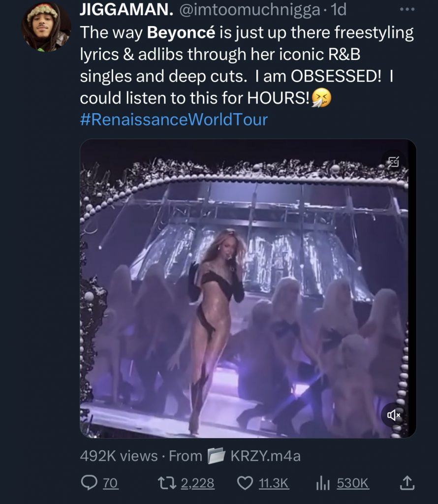Click the @imtoomuchnigga handle
The width and height of the screenshot is (438, 504).
(251, 10)
